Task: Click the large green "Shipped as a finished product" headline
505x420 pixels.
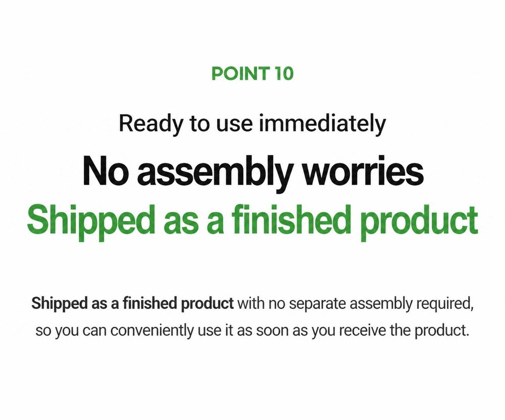Action: point(252,221)
